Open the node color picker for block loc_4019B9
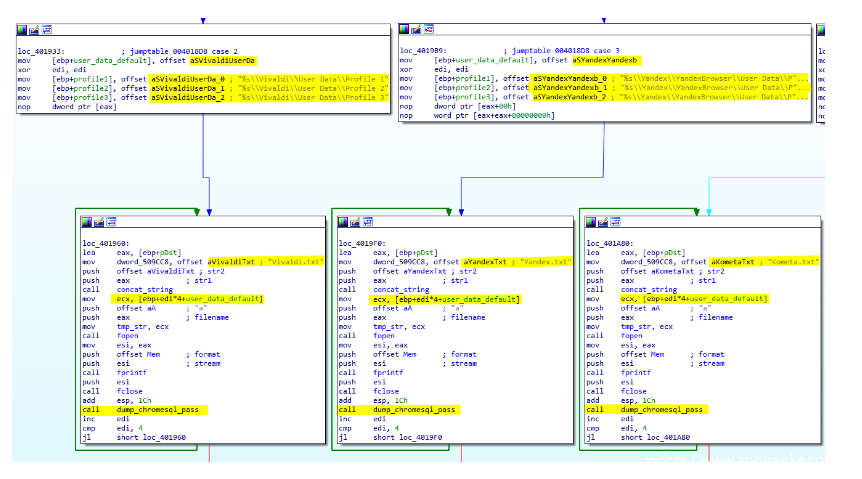The width and height of the screenshot is (862, 479). coord(405,29)
